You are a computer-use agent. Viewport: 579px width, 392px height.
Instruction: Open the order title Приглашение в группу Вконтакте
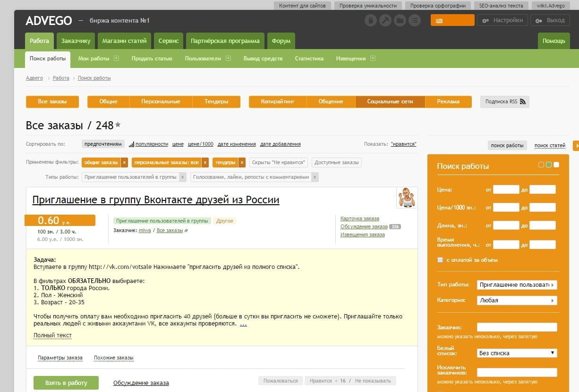pyautogui.click(x=156, y=200)
